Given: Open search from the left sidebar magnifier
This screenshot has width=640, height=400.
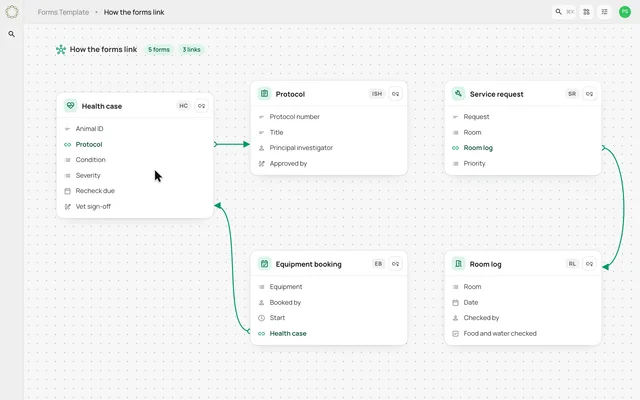Looking at the screenshot, I should click(x=11, y=34).
